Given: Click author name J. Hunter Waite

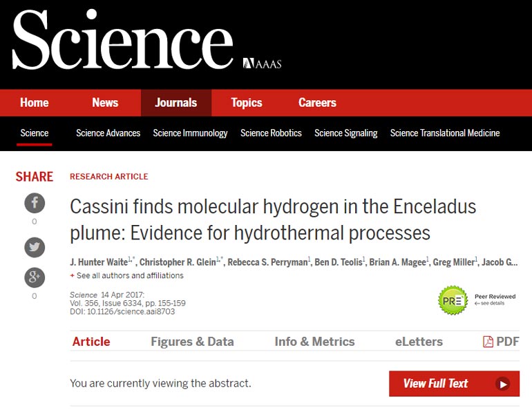Looking at the screenshot, I should (x=98, y=262).
